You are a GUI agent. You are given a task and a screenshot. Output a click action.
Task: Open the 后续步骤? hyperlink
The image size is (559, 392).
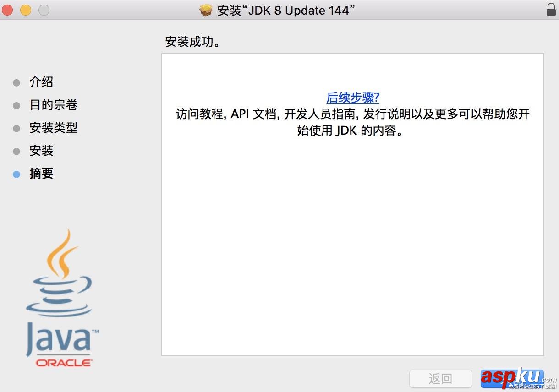[352, 98]
